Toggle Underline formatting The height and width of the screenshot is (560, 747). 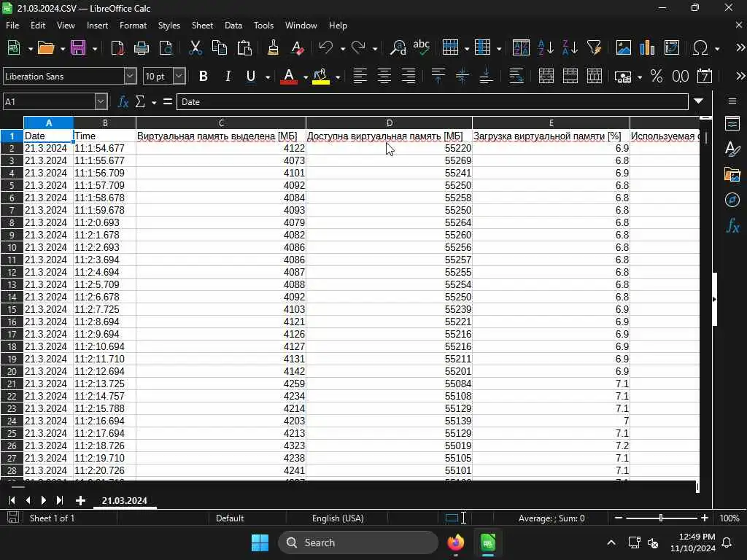click(x=251, y=76)
